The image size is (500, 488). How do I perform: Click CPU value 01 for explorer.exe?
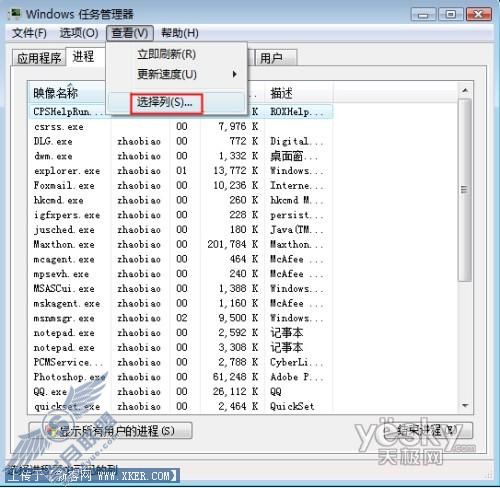pos(182,171)
